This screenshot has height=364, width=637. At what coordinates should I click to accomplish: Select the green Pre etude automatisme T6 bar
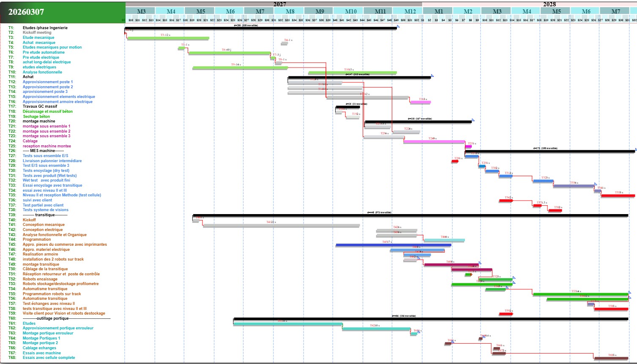229,53
